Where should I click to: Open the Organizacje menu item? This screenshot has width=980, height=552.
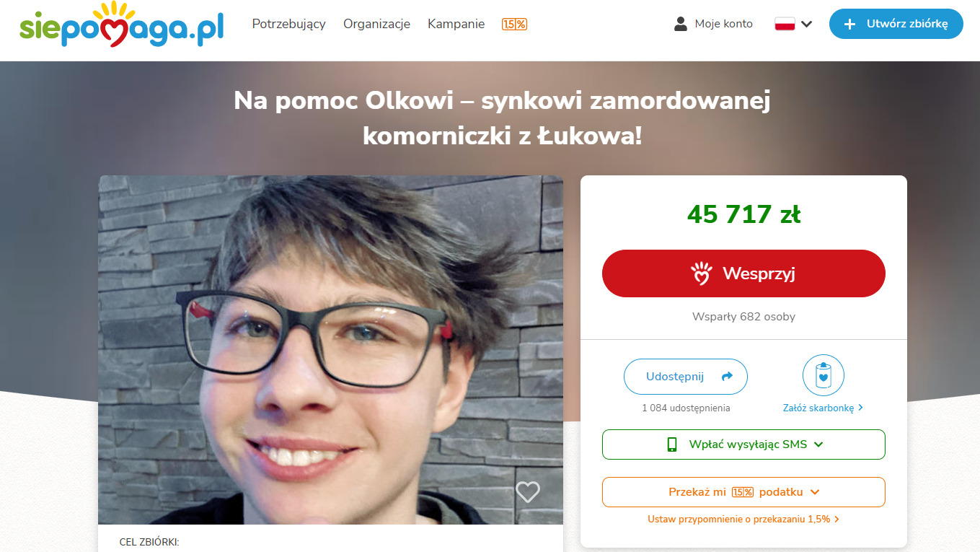(376, 24)
